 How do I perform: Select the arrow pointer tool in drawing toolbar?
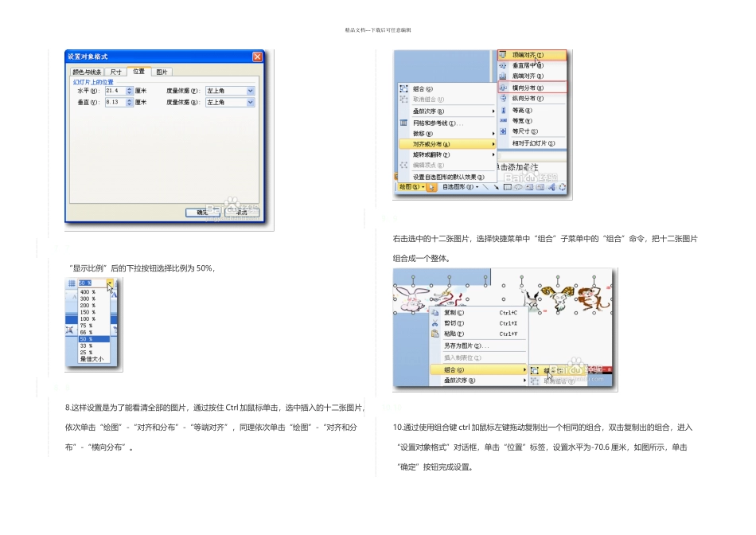[432, 187]
